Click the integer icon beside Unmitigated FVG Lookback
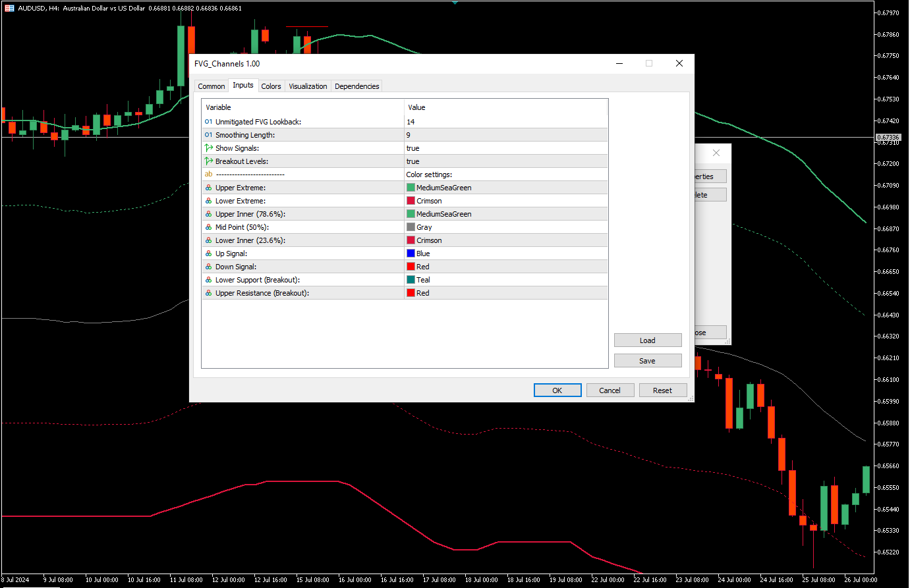 (x=208, y=122)
